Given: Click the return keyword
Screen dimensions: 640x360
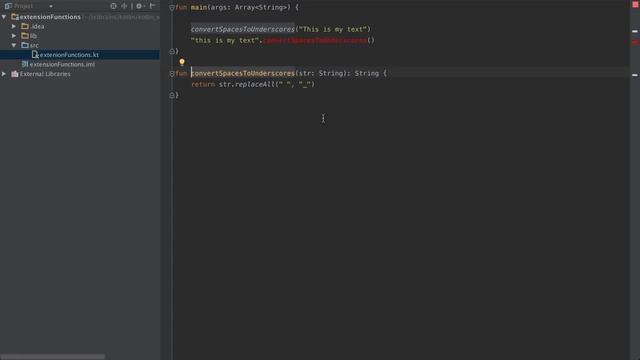Looking at the screenshot, I should pos(203,84).
